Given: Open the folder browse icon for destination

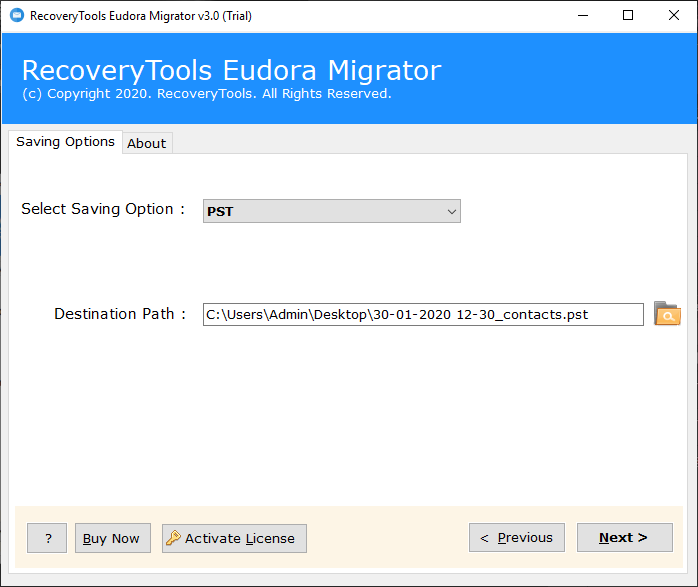Looking at the screenshot, I should point(667,314).
